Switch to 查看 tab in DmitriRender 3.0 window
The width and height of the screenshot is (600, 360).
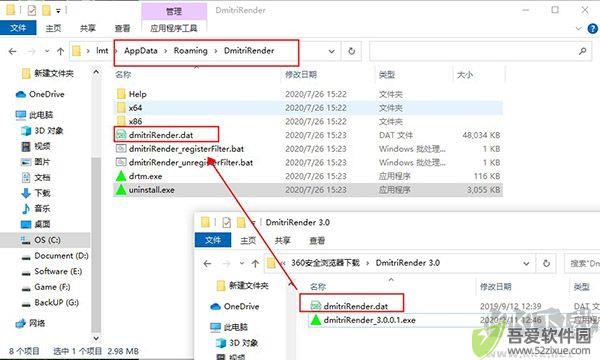click(x=317, y=241)
